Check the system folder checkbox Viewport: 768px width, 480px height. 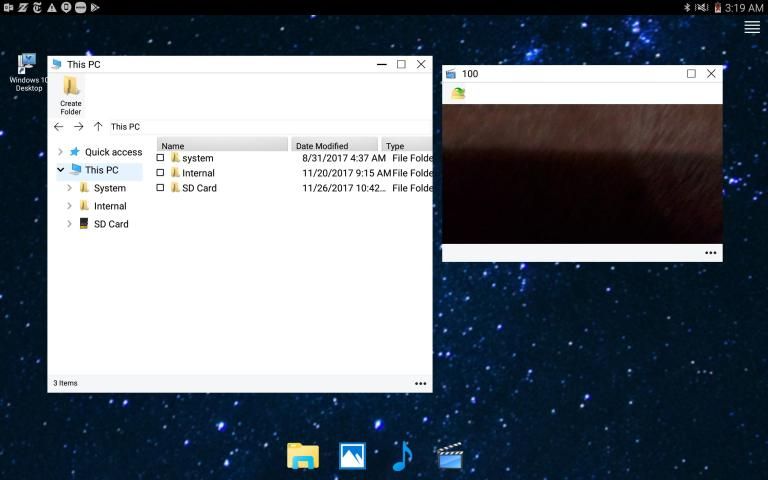coord(160,158)
